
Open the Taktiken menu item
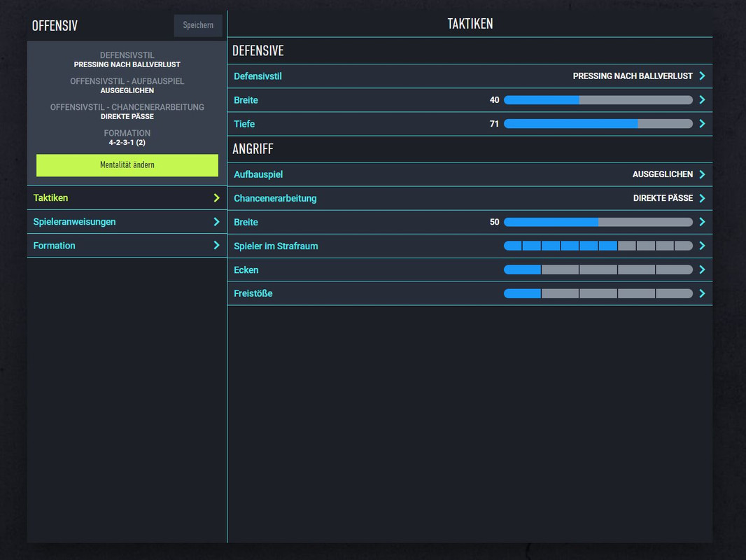point(51,198)
